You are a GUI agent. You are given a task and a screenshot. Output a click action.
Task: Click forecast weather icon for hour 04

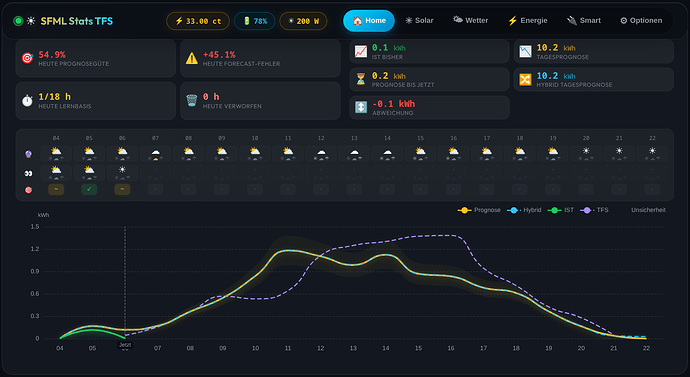pos(56,152)
